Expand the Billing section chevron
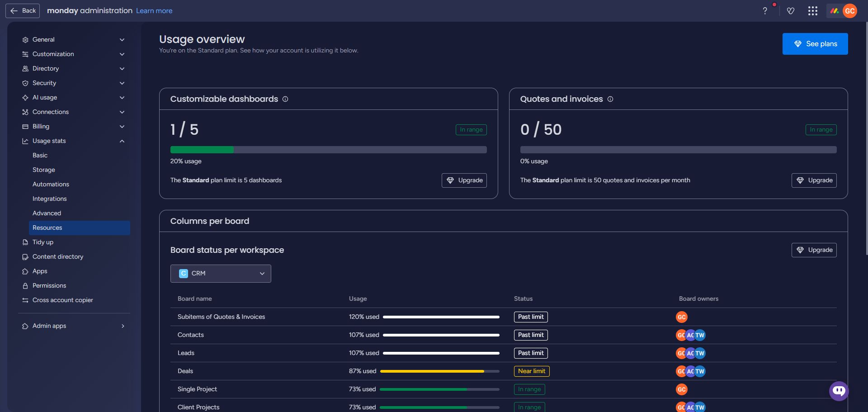The height and width of the screenshot is (412, 868). pos(122,127)
